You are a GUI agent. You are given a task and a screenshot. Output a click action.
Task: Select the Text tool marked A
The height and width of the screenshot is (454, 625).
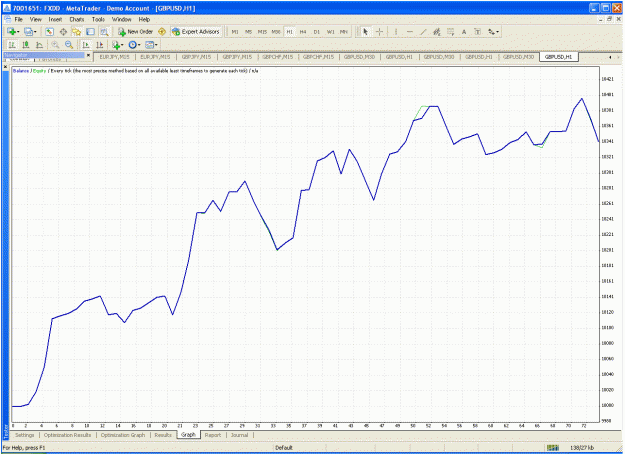tap(464, 31)
